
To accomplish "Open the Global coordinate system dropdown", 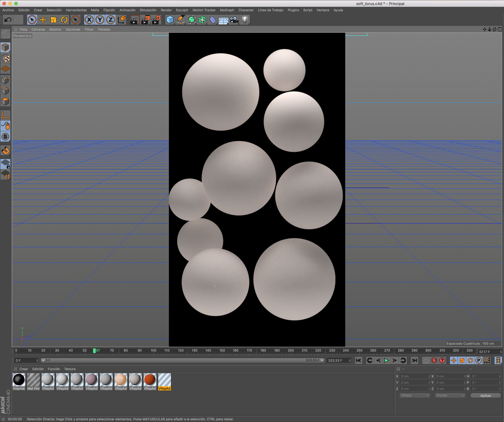I will (415, 395).
